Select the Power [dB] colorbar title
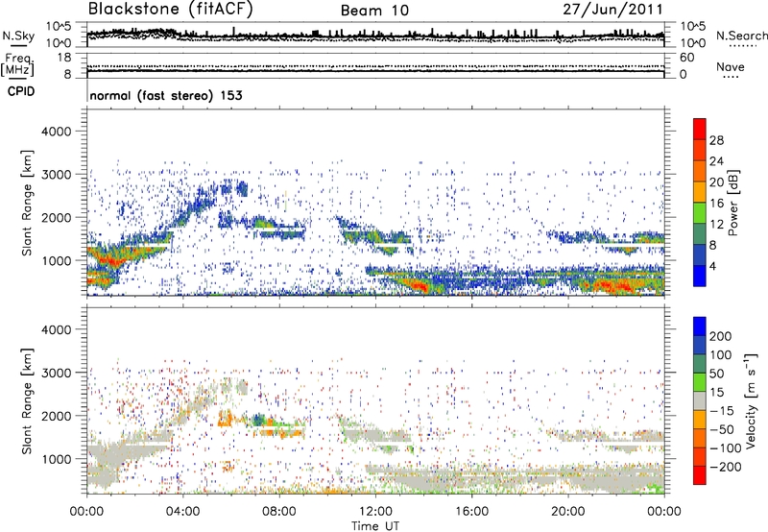 732,203
